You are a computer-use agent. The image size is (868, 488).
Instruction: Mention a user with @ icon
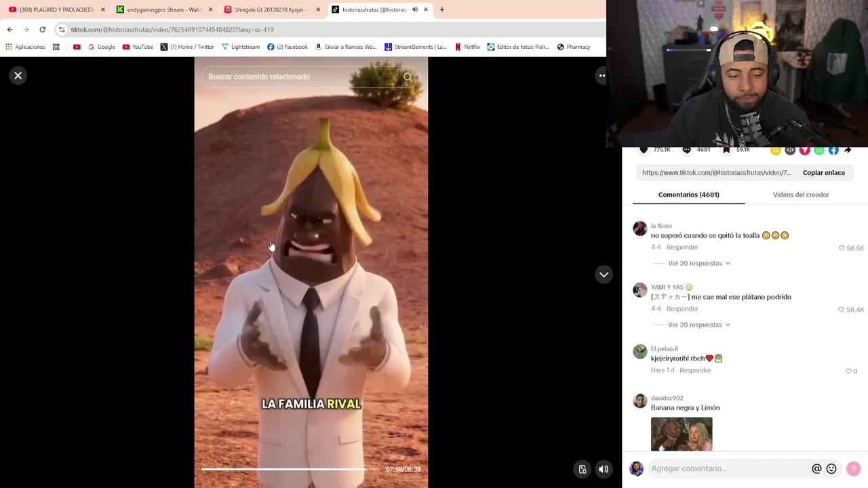(816, 468)
